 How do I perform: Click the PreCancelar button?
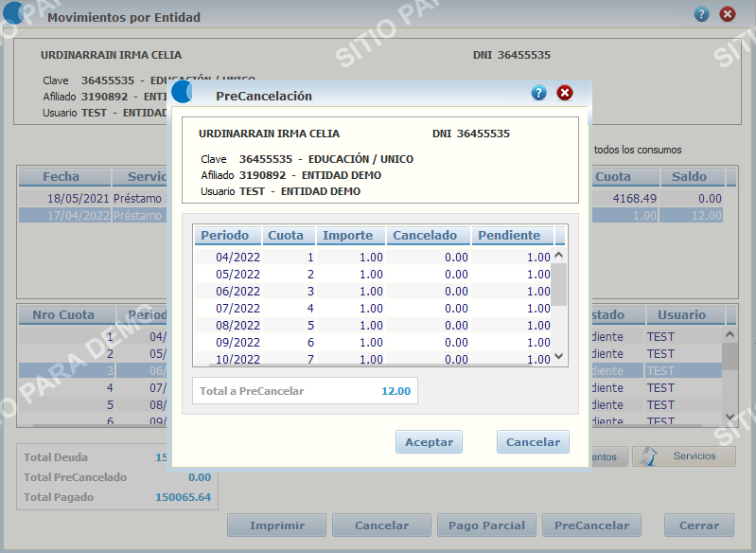[591, 526]
